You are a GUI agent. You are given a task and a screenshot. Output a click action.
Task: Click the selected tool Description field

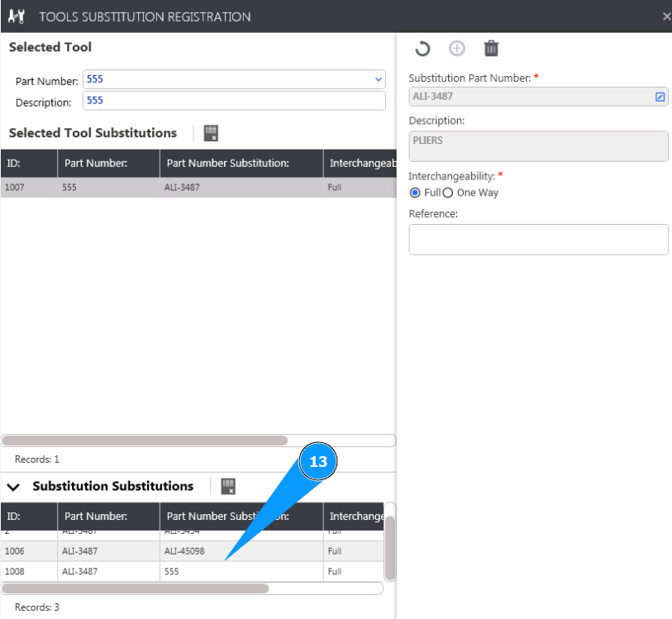234,101
